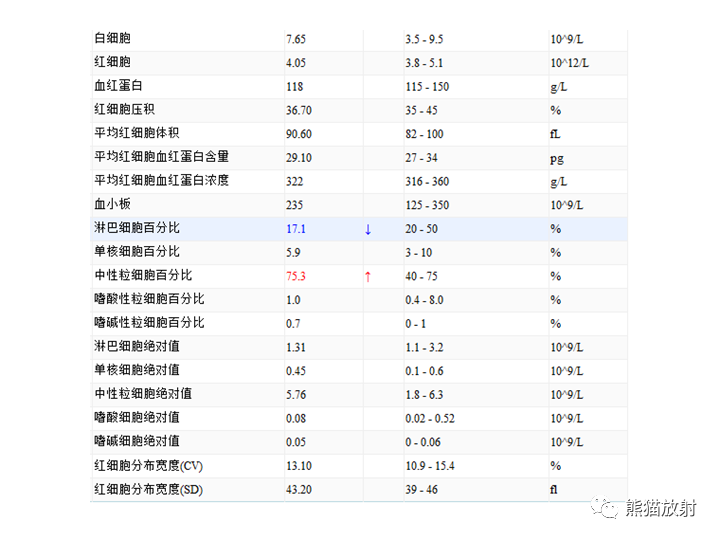This screenshot has height=540, width=720.
Task: Click the reference range 0 - 0.06
Action: 423,442
